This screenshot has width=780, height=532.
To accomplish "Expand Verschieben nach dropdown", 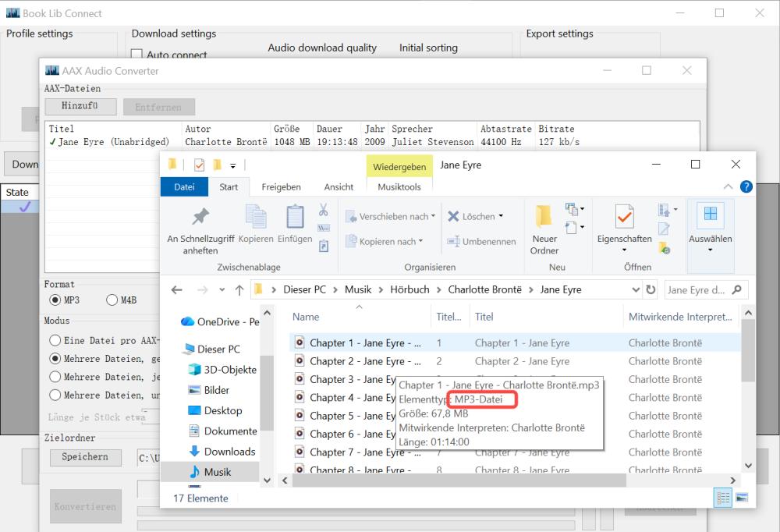I will click(x=433, y=216).
